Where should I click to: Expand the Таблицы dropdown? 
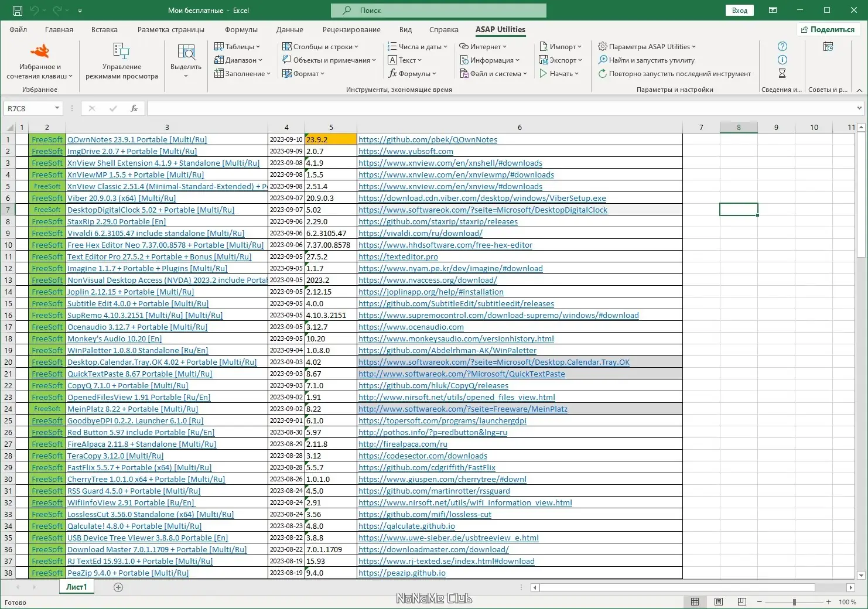pos(237,46)
